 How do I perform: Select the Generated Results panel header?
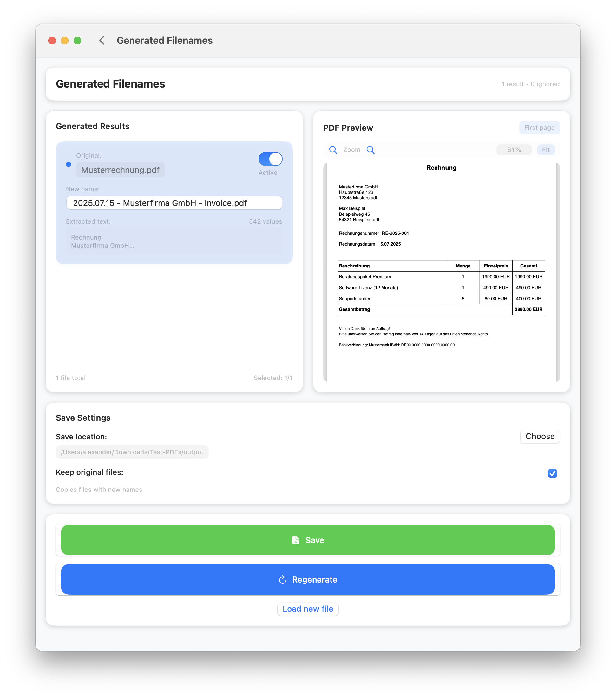(x=93, y=126)
